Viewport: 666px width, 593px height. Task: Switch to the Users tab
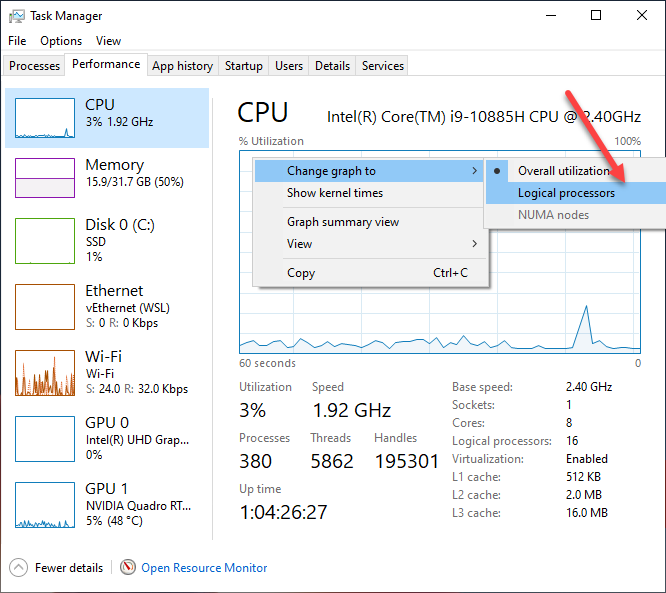pos(289,66)
